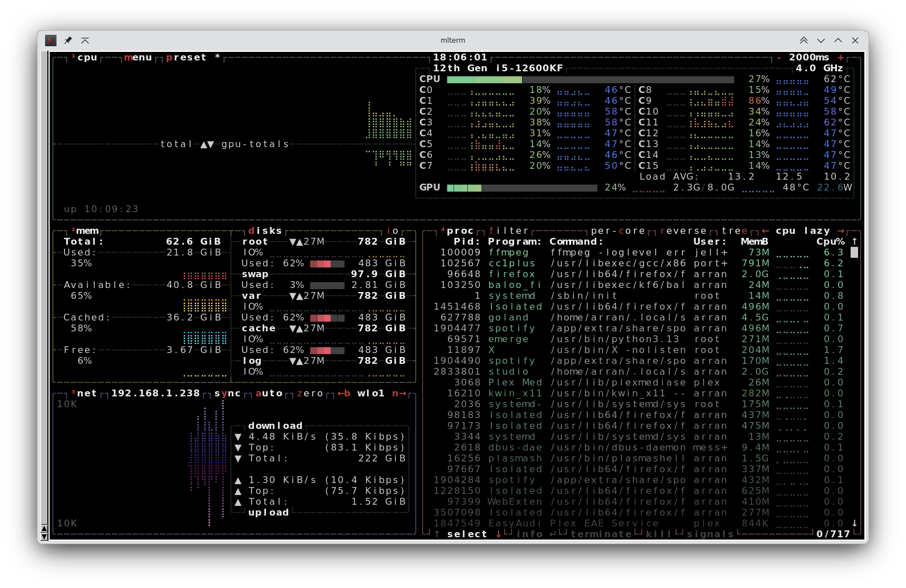Decrease update interval with minus beside 2000ms
Screen dimensions: 906x588
(779, 58)
